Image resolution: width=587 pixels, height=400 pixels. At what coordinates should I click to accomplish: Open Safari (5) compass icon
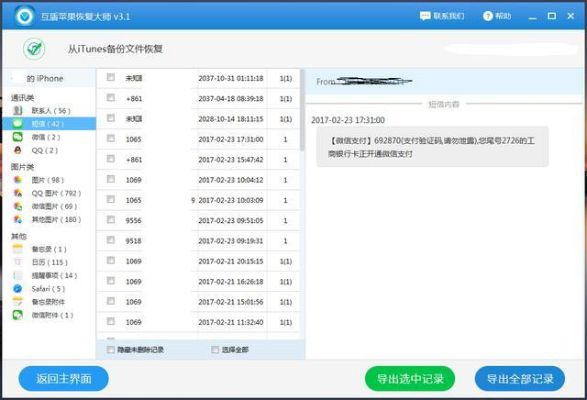pos(18,288)
